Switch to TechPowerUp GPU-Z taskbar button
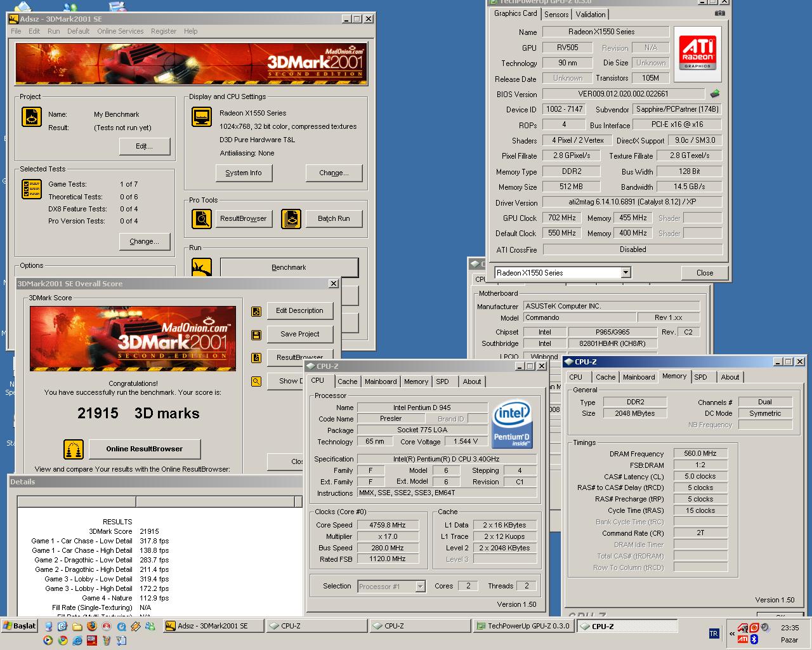 pos(523,626)
